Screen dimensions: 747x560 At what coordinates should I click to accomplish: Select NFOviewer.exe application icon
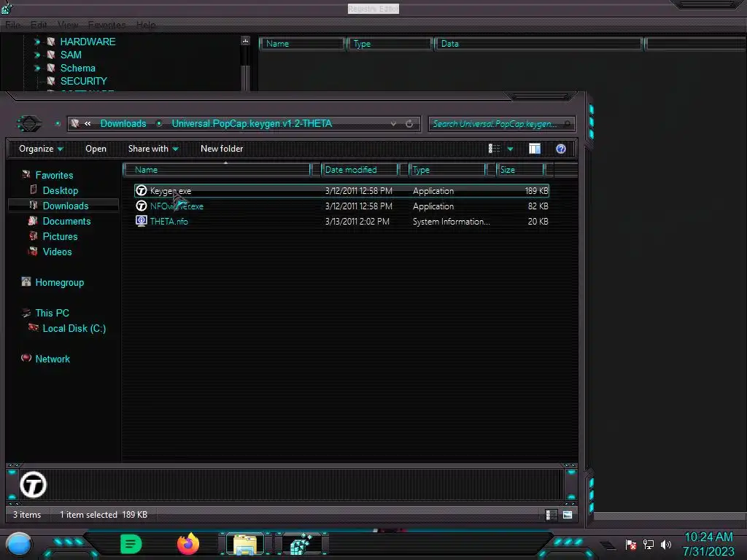[x=142, y=206]
